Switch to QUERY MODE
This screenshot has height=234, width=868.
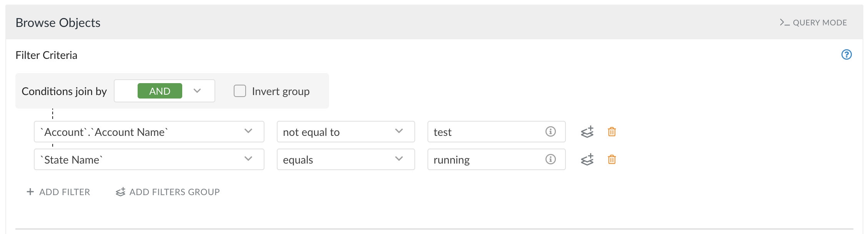point(813,23)
